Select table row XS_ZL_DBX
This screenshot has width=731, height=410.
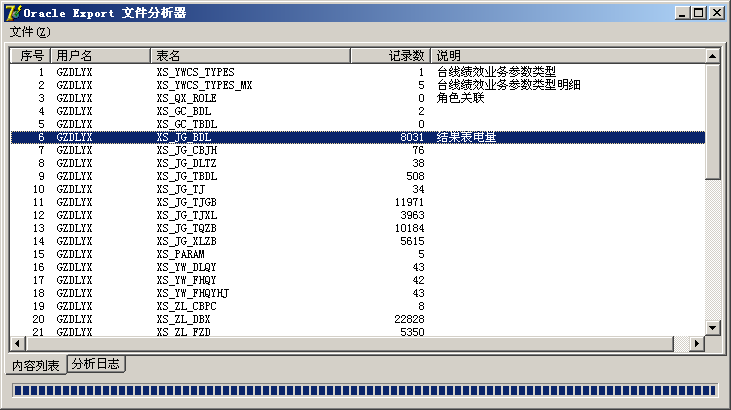point(358,320)
